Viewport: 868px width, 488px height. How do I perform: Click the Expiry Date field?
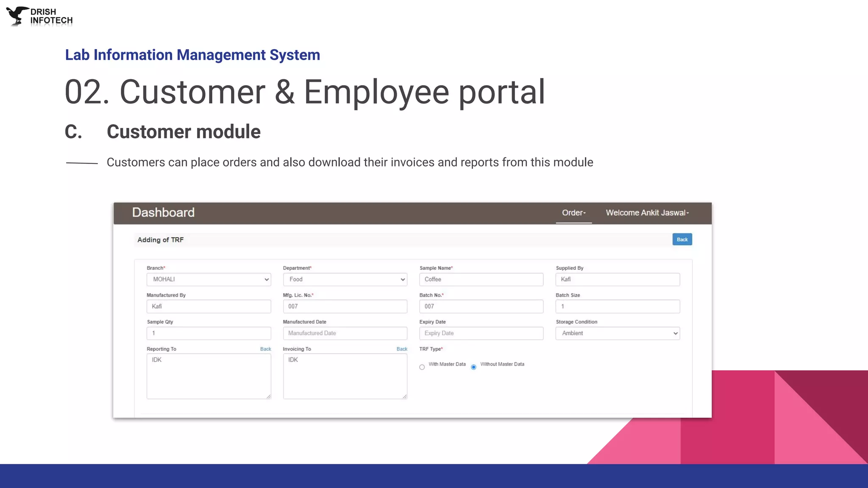click(x=481, y=333)
